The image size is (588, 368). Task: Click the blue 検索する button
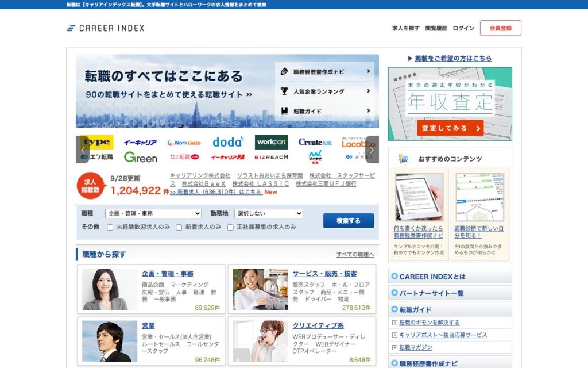pyautogui.click(x=349, y=221)
